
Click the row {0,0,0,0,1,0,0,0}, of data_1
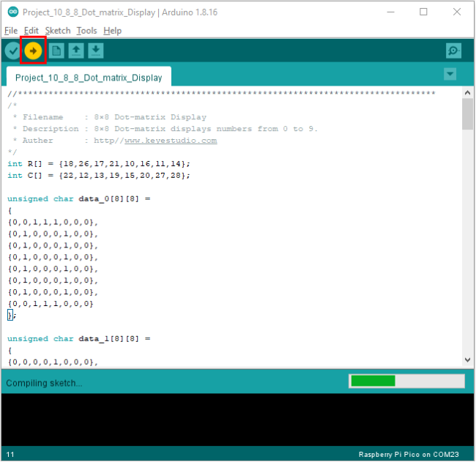53,362
